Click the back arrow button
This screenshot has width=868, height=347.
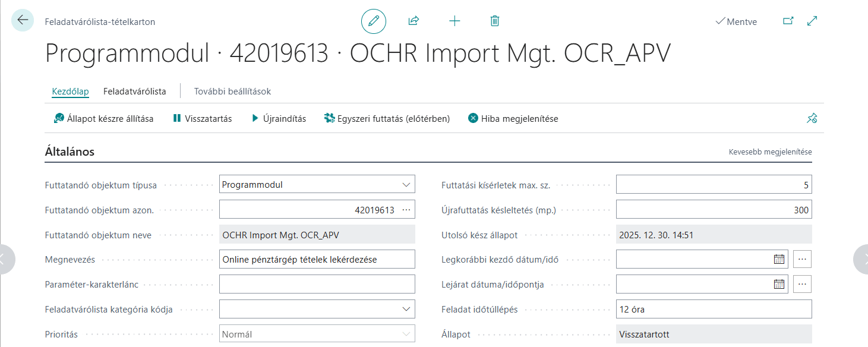pos(23,20)
